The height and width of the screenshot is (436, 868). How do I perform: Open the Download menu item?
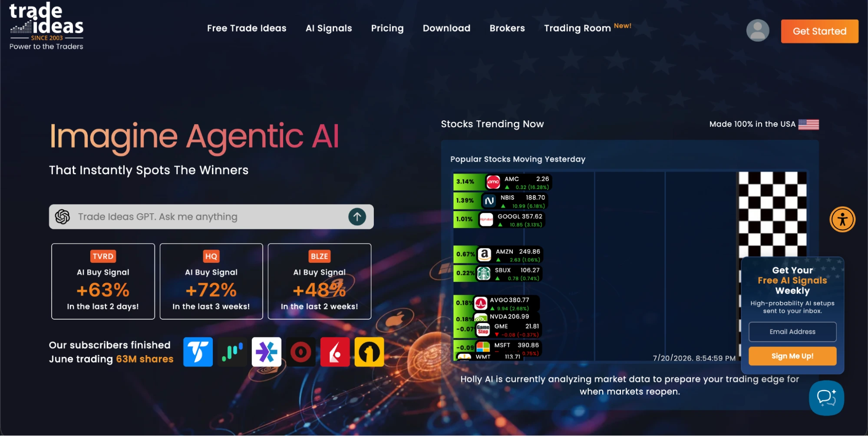pos(446,28)
